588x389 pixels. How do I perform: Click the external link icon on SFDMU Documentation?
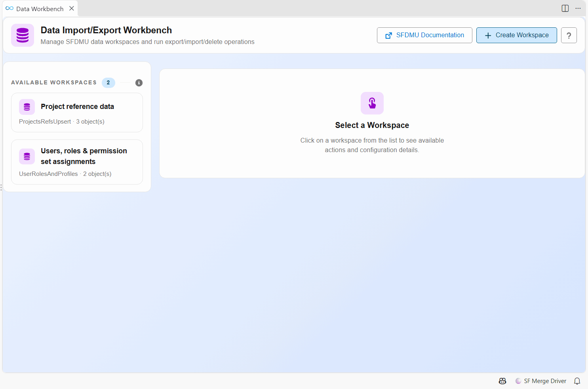click(x=389, y=35)
